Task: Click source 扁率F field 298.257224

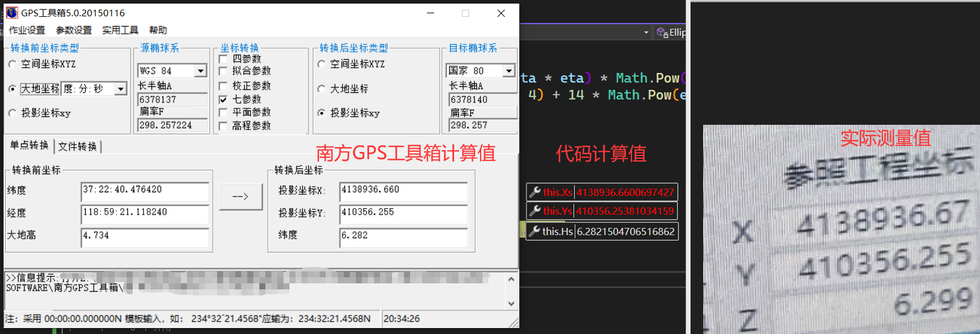Action: (173, 125)
